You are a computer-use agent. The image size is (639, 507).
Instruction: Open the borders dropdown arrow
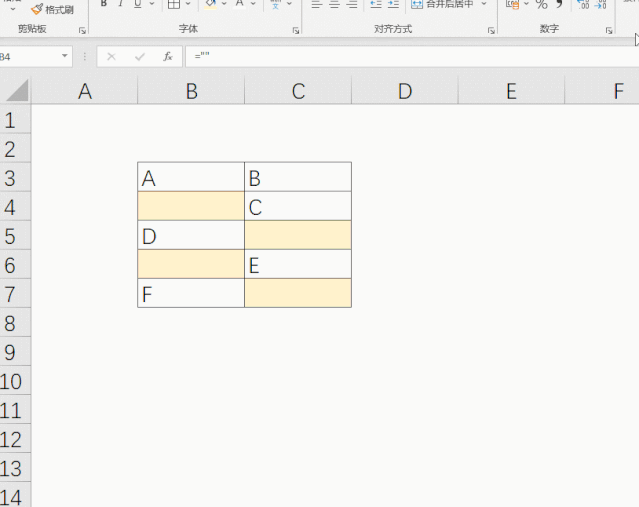click(x=188, y=4)
